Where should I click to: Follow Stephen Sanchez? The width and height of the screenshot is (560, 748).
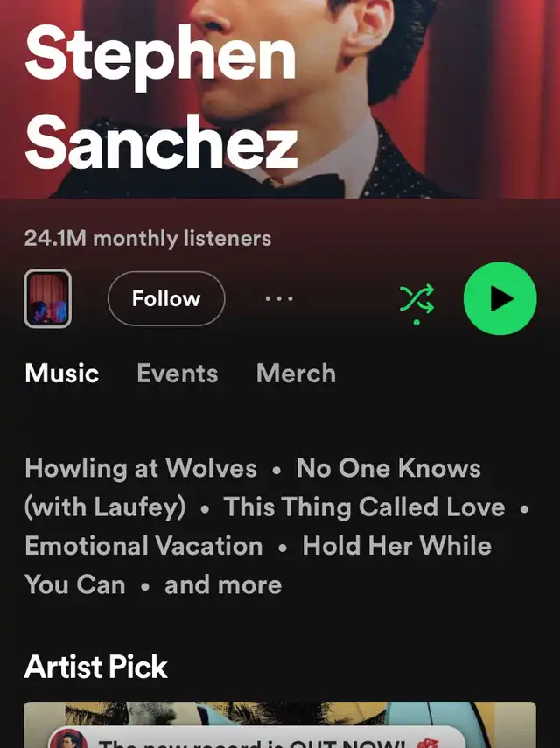pos(166,298)
